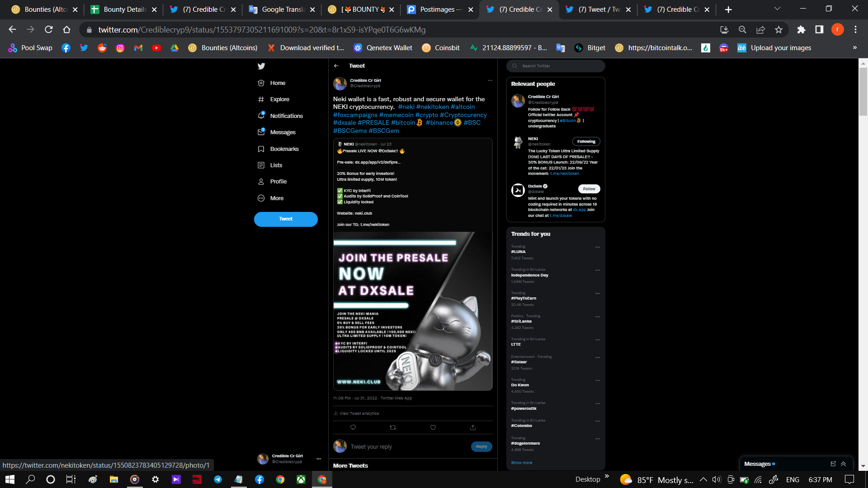Click the share icon under the tweet
868x488 pixels.
coord(473,427)
